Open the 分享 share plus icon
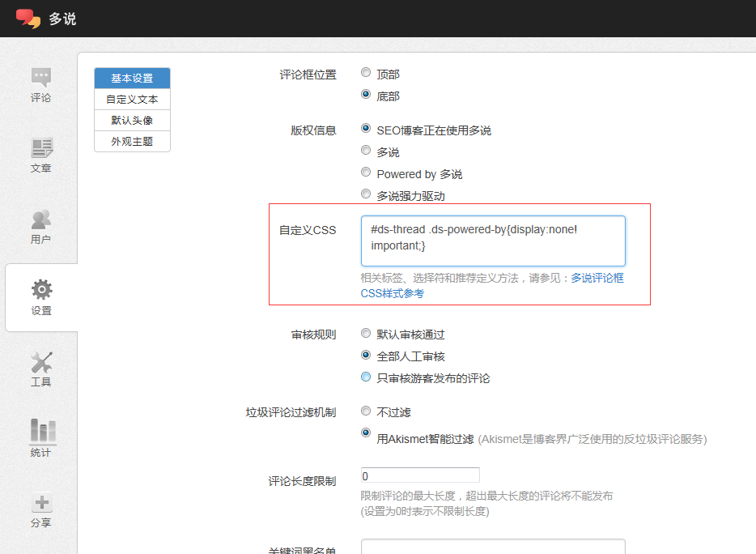This screenshot has height=554, width=756. pyautogui.click(x=42, y=503)
